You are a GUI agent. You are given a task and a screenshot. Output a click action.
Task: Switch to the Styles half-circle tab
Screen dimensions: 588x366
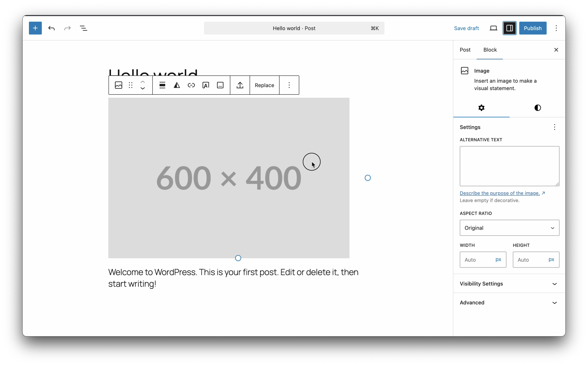[537, 108]
